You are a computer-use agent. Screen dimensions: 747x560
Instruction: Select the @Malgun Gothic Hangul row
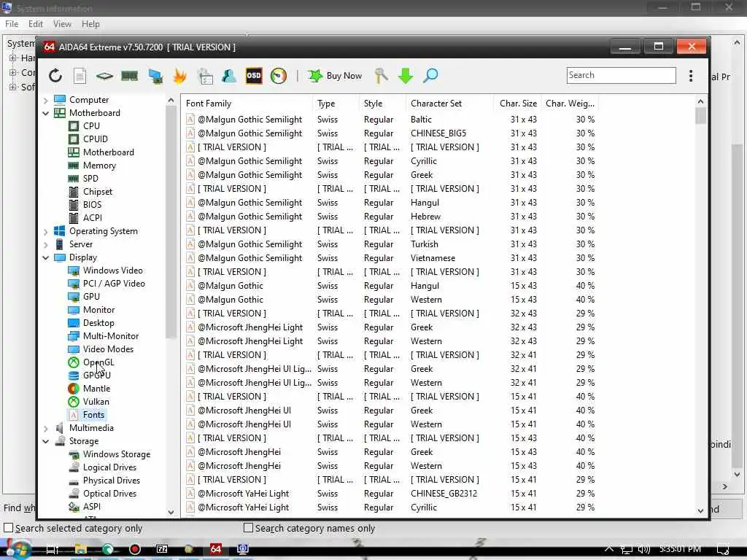(390, 286)
